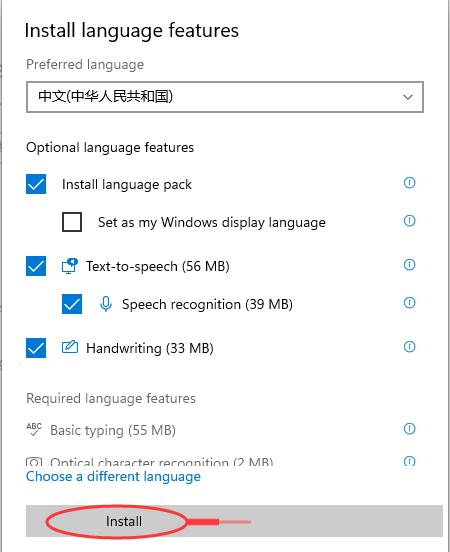Click the Basic typing ABC icon

[34, 429]
